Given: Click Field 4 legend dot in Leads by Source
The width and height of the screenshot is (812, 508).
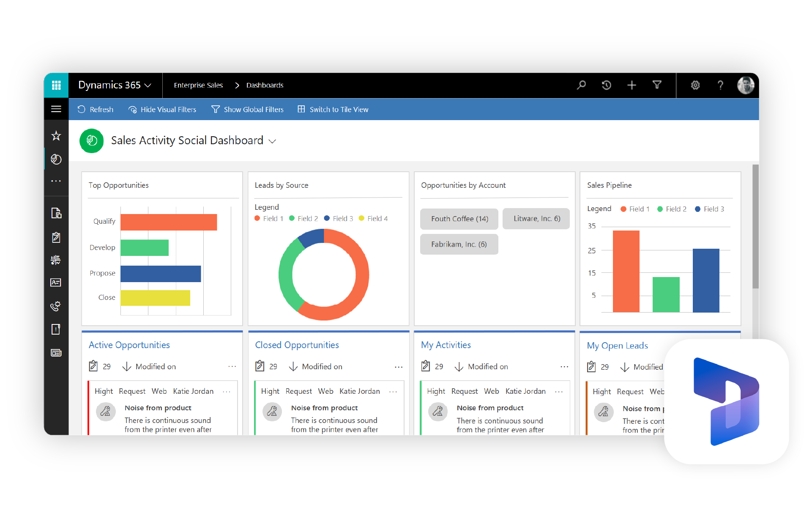Looking at the screenshot, I should click(361, 218).
